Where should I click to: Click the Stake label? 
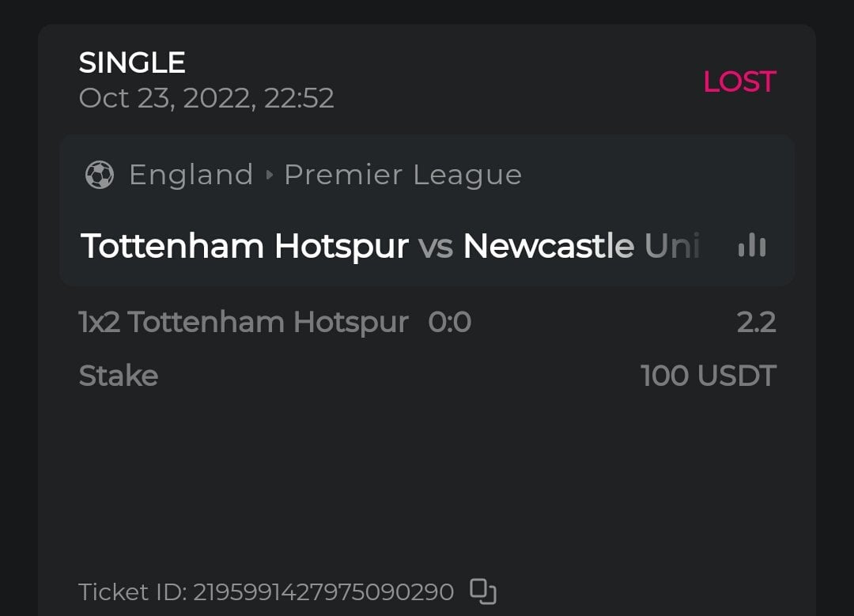[119, 376]
